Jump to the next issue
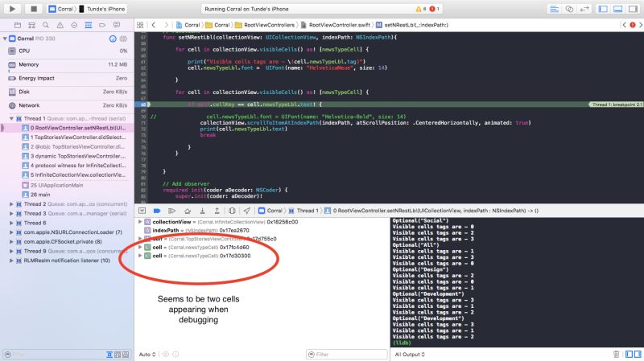644x361 pixels. pos(640,25)
